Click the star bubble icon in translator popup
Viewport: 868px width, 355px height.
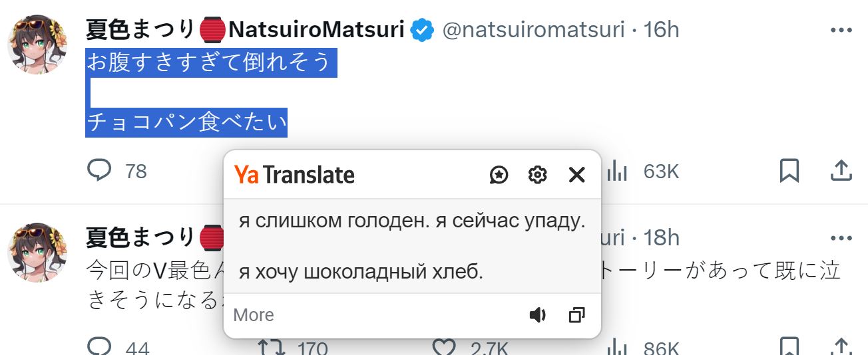(x=499, y=175)
